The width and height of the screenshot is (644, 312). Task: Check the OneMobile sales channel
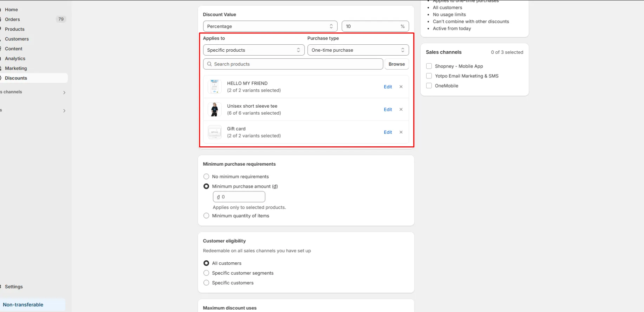(x=429, y=86)
